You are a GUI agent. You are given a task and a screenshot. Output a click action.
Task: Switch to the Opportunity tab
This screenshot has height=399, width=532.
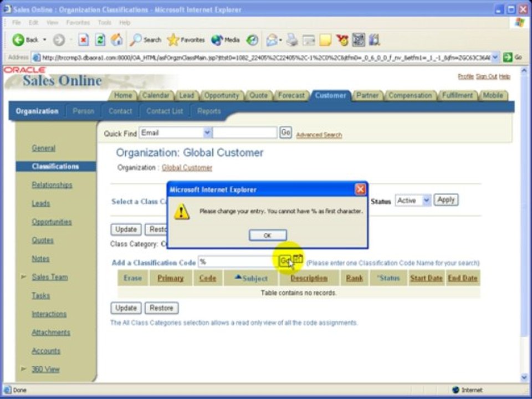pos(222,96)
